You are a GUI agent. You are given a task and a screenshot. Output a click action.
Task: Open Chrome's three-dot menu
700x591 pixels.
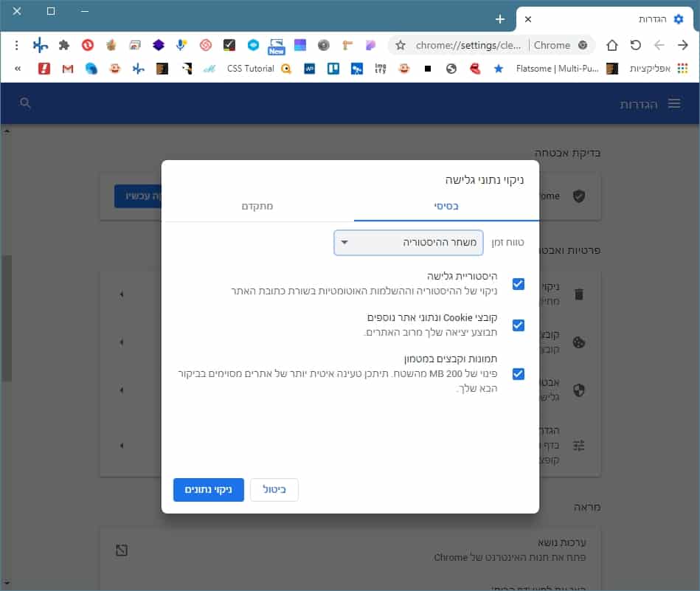pos(15,45)
